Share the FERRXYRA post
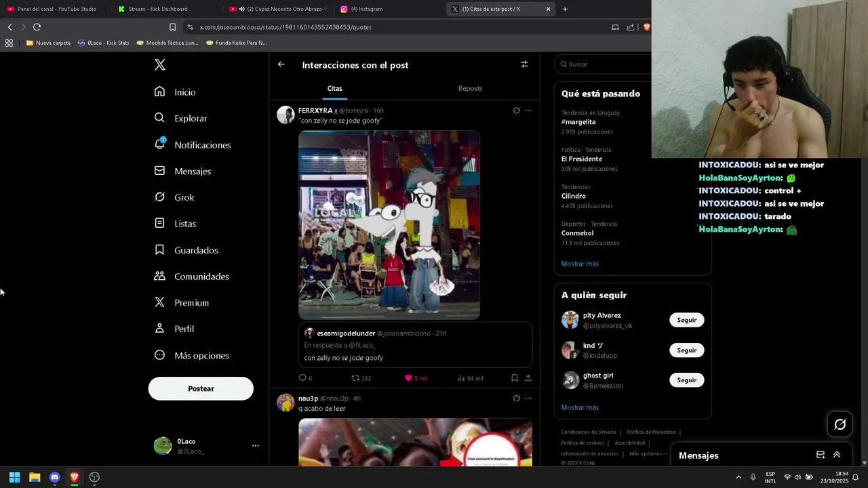This screenshot has height=488, width=868. pos(528,378)
